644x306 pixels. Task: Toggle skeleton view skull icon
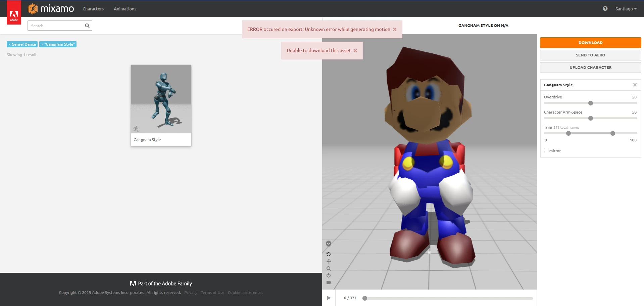click(329, 244)
